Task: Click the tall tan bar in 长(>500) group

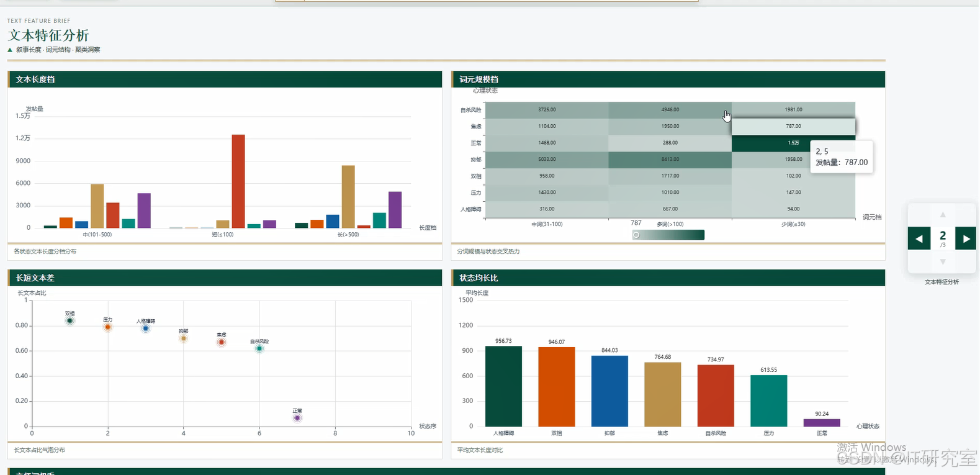Action: point(348,197)
